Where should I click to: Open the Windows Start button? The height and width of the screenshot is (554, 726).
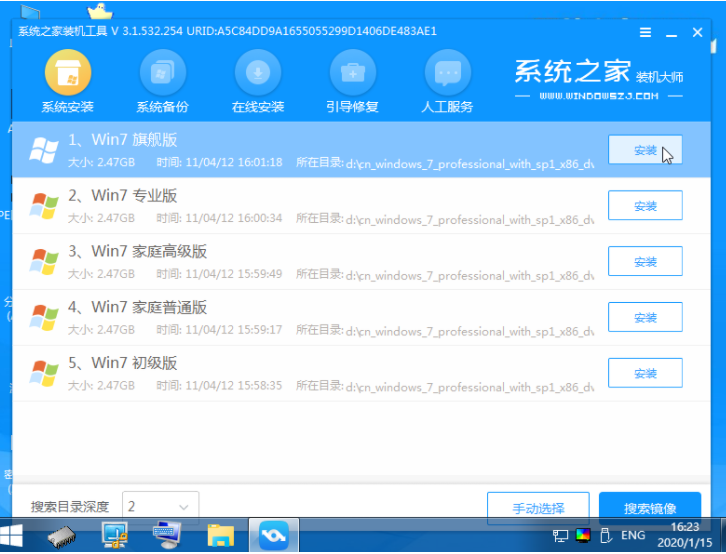(x=11, y=536)
